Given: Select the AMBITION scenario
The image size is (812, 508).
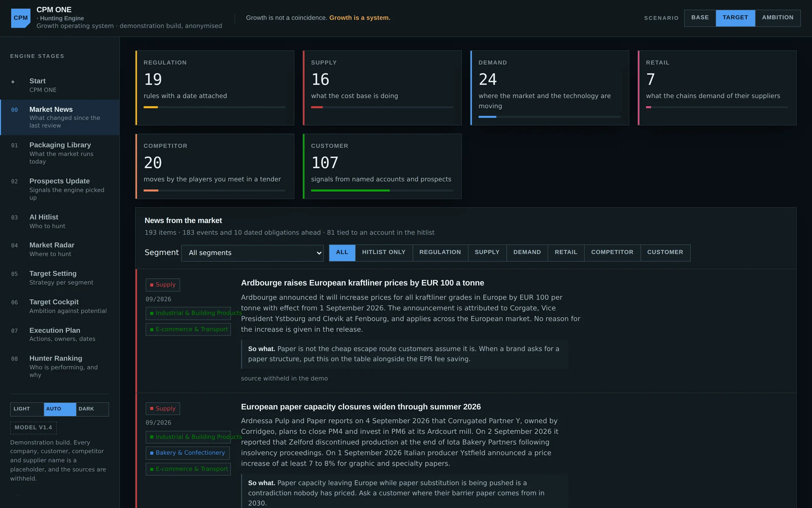Looking at the screenshot, I should pyautogui.click(x=778, y=18).
